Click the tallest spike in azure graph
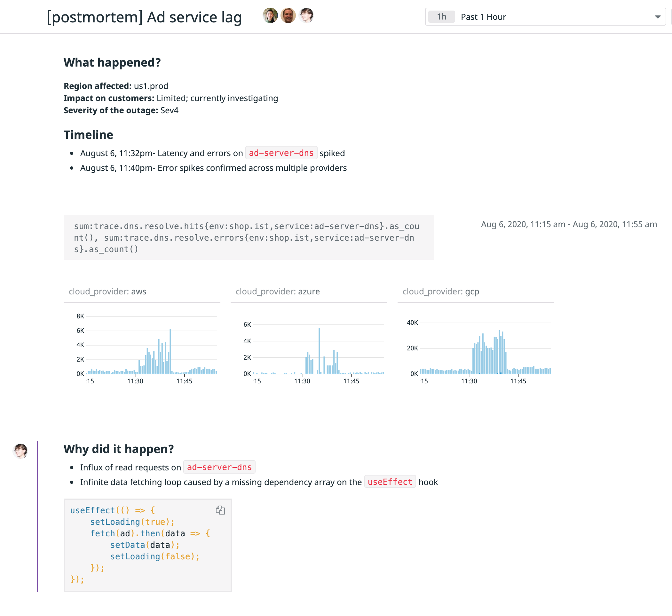672x616 pixels. click(319, 350)
